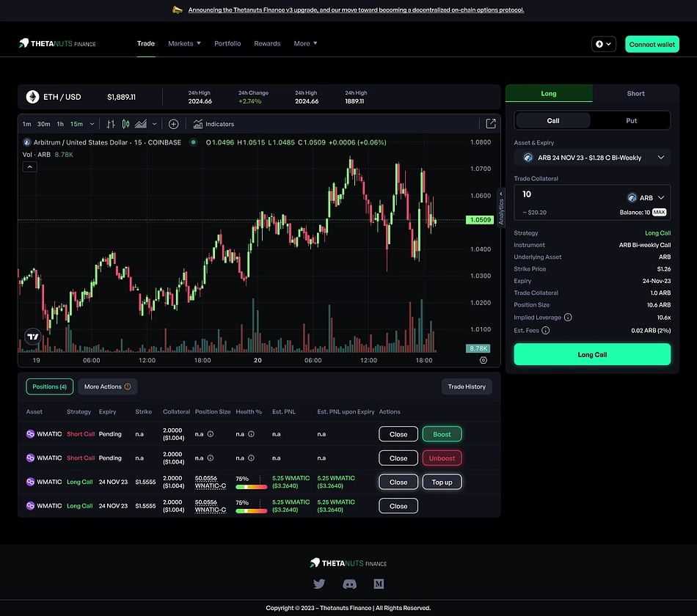
Task: Expand the chart interval dropdown arrow
Action: pyautogui.click(x=92, y=124)
